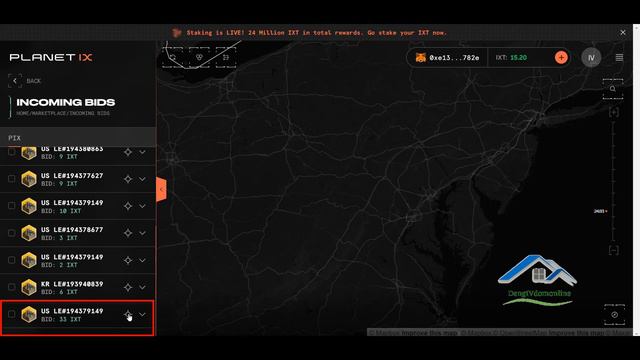This screenshot has width=640, height=360.
Task: Expand the LE#194378677 bid row
Action: (x=142, y=233)
